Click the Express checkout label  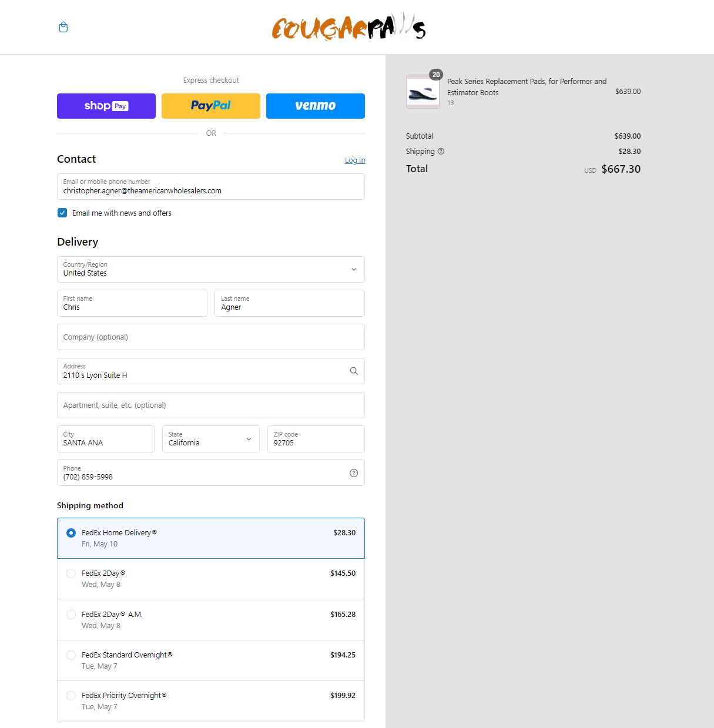point(211,80)
